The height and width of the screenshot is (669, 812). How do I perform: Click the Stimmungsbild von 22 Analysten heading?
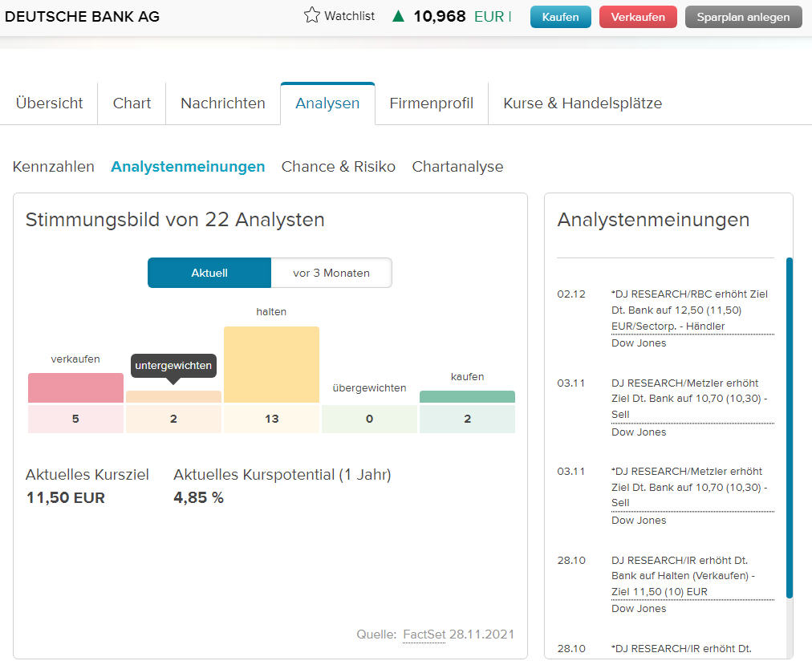[x=175, y=220]
